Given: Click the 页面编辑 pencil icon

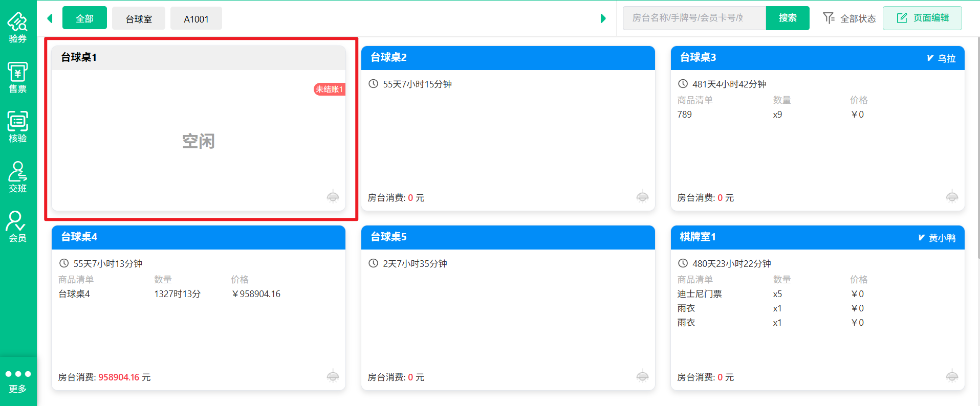Looking at the screenshot, I should 902,18.
